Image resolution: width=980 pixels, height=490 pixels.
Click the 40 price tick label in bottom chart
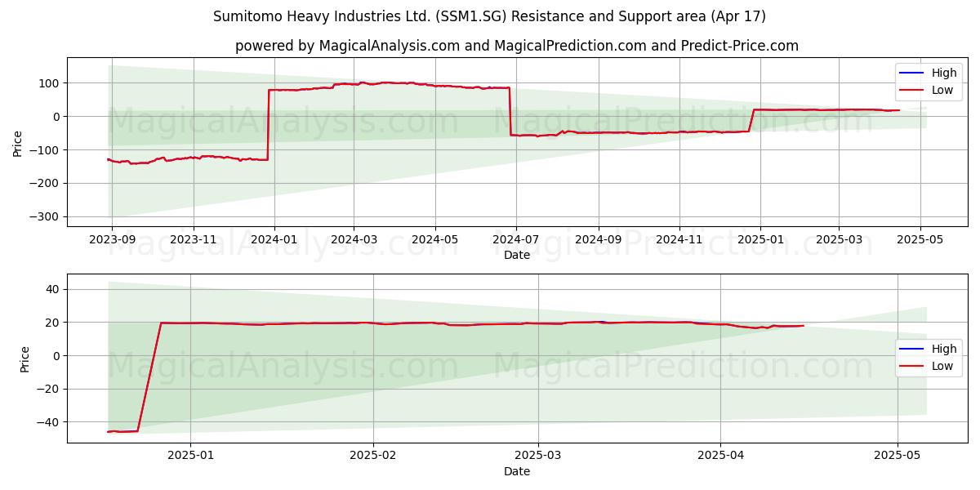pos(54,289)
